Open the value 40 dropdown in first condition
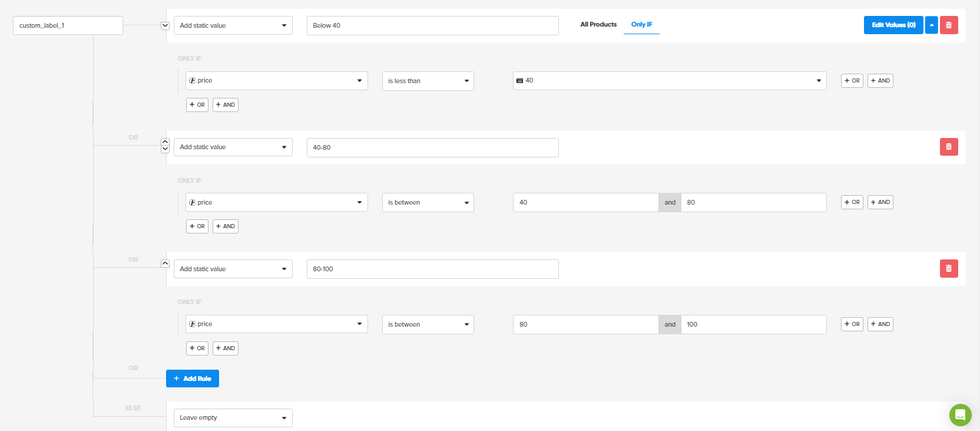This screenshot has width=980, height=431. (x=669, y=81)
